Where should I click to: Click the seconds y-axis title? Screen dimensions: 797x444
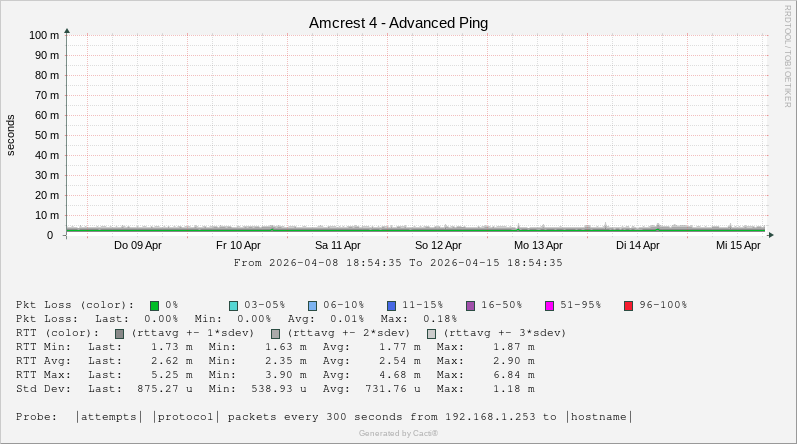11,135
